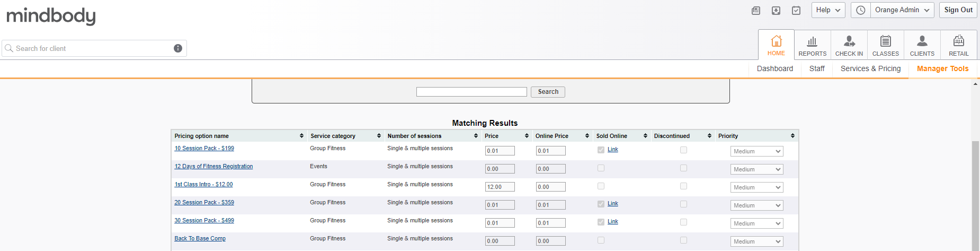Check Discontinued for 10 Session Pack - $199
The image size is (980, 251).
pos(683,150)
